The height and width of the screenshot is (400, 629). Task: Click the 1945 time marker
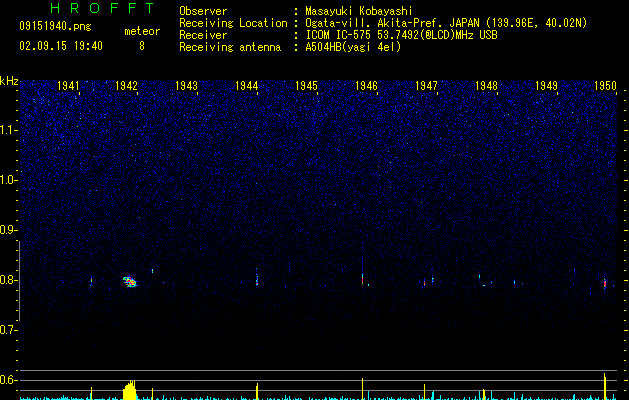point(306,86)
